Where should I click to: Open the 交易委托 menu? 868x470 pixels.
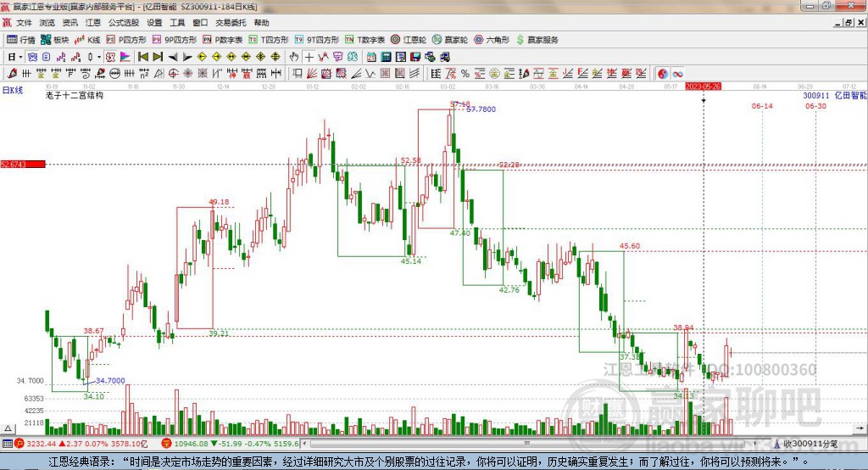[x=231, y=23]
